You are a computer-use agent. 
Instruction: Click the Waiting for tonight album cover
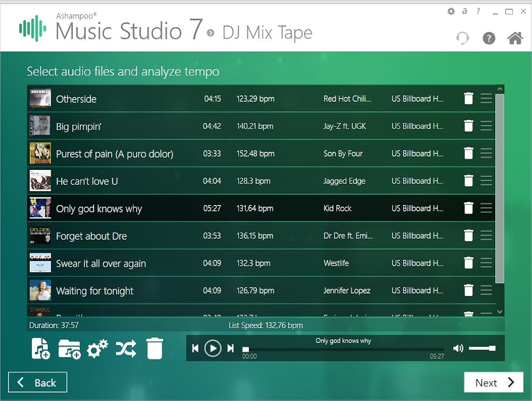coord(40,290)
